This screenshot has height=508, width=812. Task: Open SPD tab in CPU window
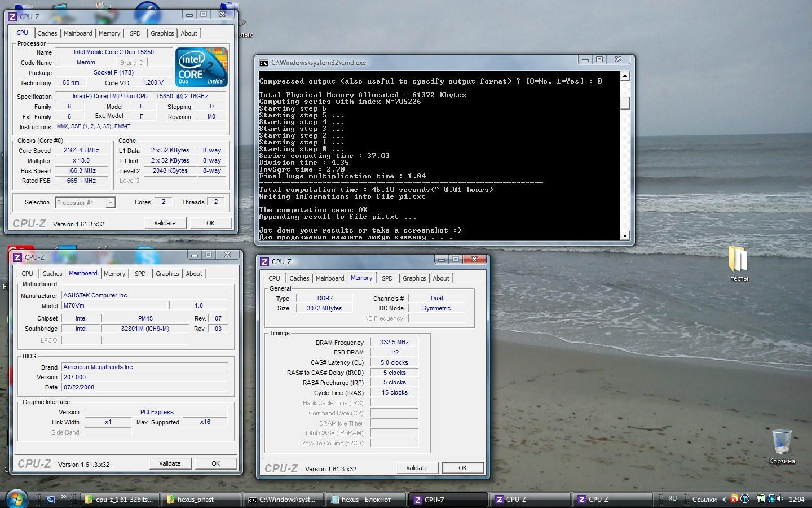135,33
